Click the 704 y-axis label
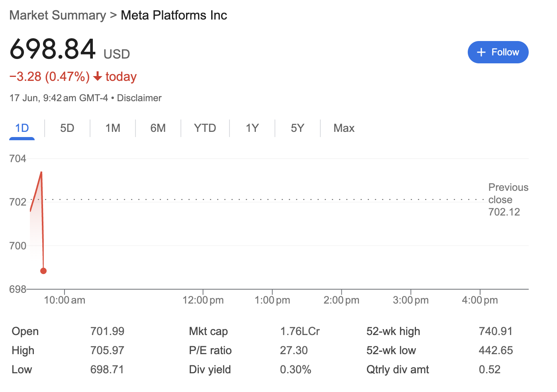 tap(18, 159)
